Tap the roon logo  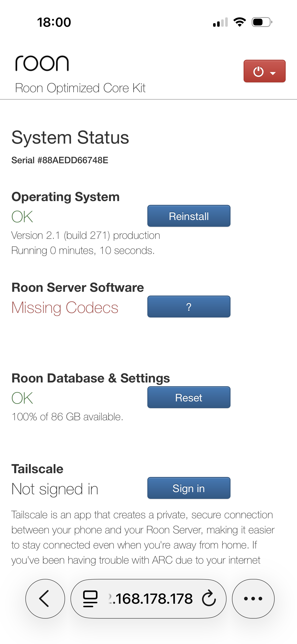(42, 63)
